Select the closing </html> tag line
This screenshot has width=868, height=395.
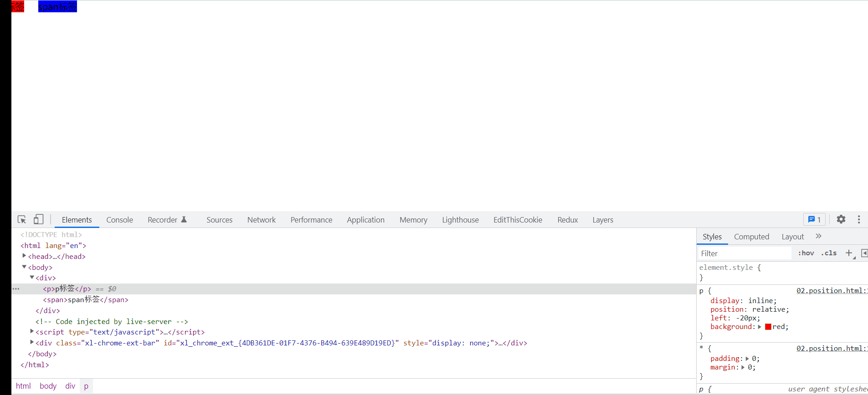35,365
